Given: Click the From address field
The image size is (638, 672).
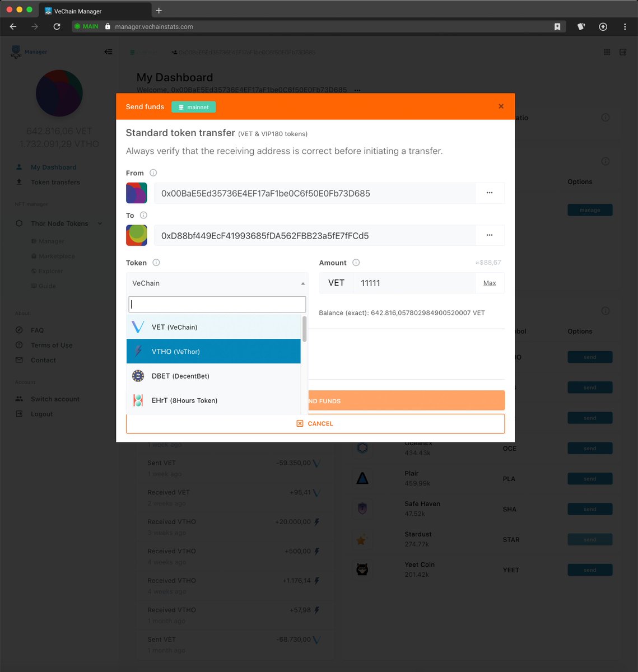Looking at the screenshot, I should click(x=315, y=193).
